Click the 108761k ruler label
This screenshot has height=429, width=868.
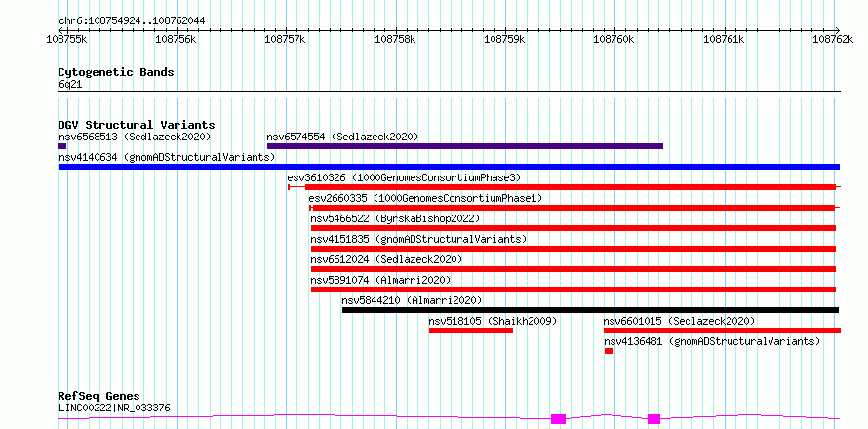tap(724, 39)
